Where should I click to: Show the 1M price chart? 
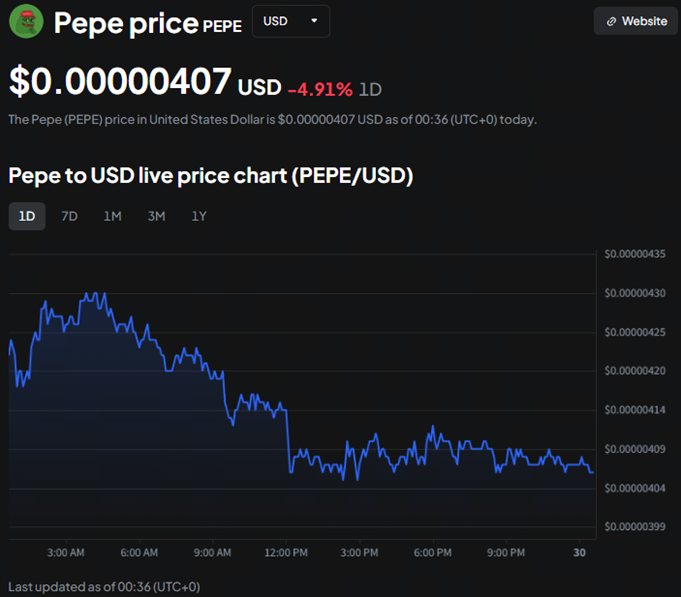(x=112, y=216)
